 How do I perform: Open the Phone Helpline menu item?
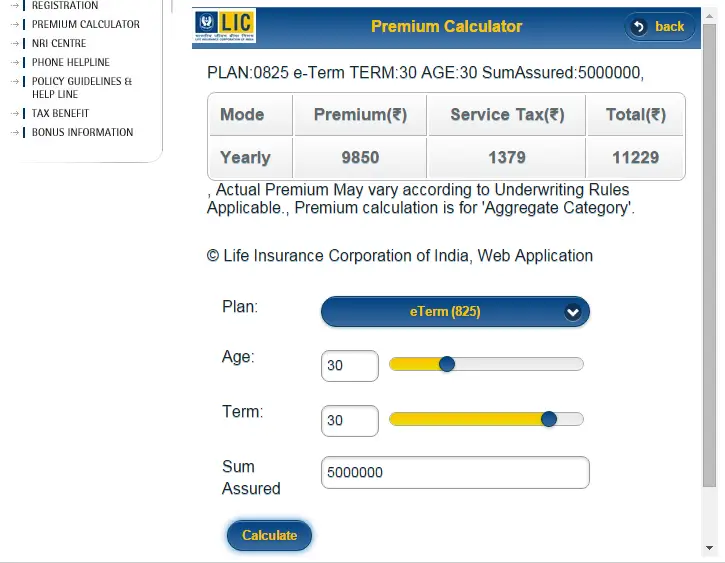pyautogui.click(x=71, y=62)
